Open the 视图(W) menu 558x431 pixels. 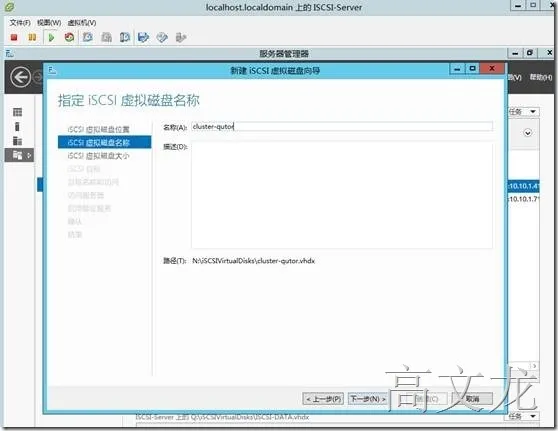coord(49,23)
